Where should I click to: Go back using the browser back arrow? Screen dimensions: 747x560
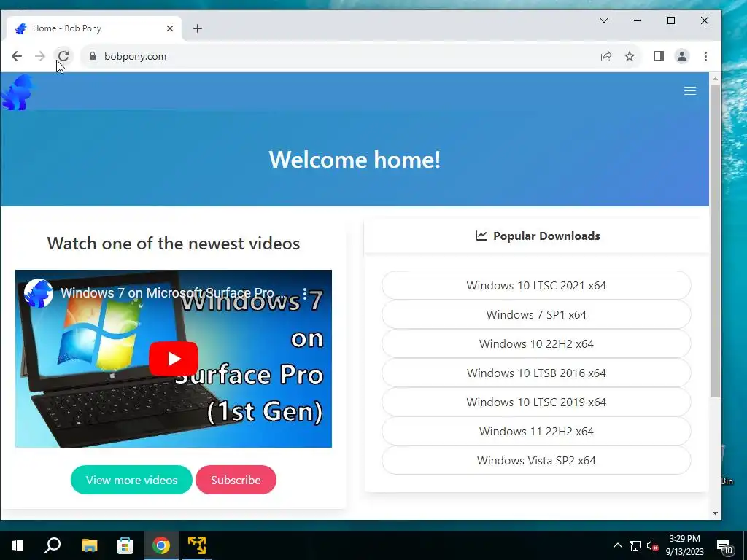(17, 56)
